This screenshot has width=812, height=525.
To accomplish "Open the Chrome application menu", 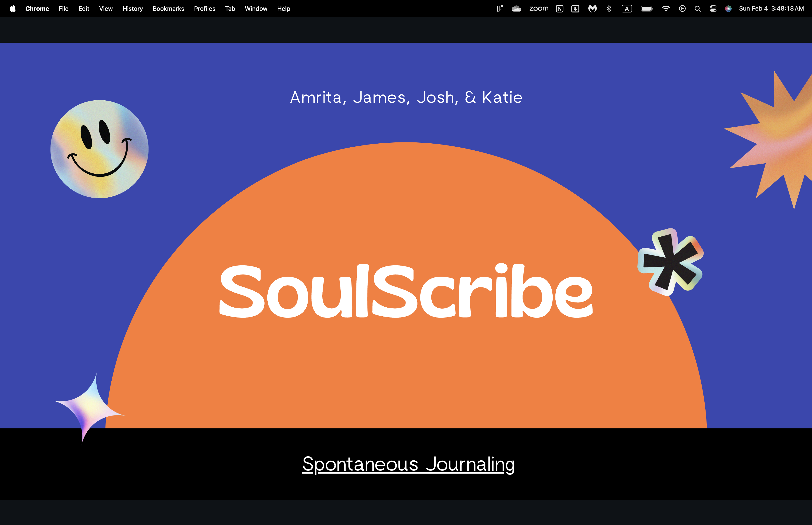I will pyautogui.click(x=37, y=8).
